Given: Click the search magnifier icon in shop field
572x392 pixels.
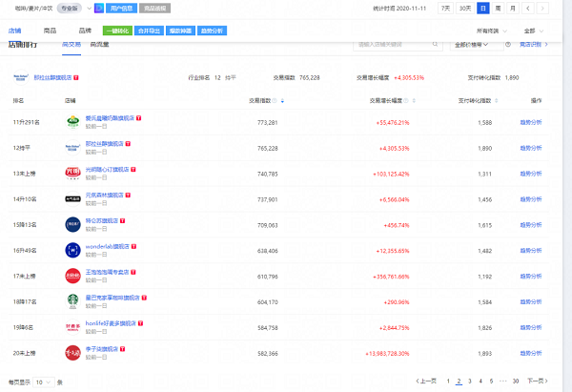Looking at the screenshot, I should tap(435, 44).
